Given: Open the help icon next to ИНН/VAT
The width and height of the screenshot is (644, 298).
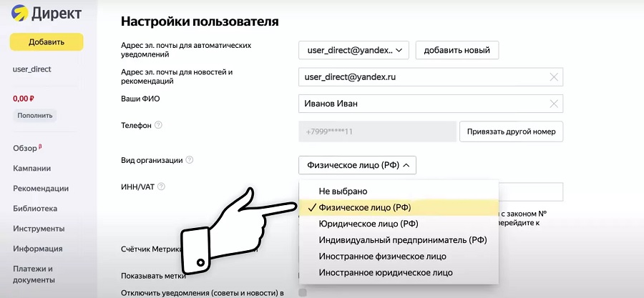Looking at the screenshot, I should click(x=162, y=187).
